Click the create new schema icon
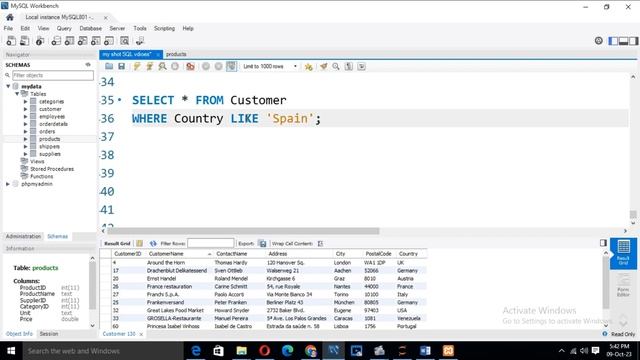Screen dimensions: 640x360 [56, 41]
